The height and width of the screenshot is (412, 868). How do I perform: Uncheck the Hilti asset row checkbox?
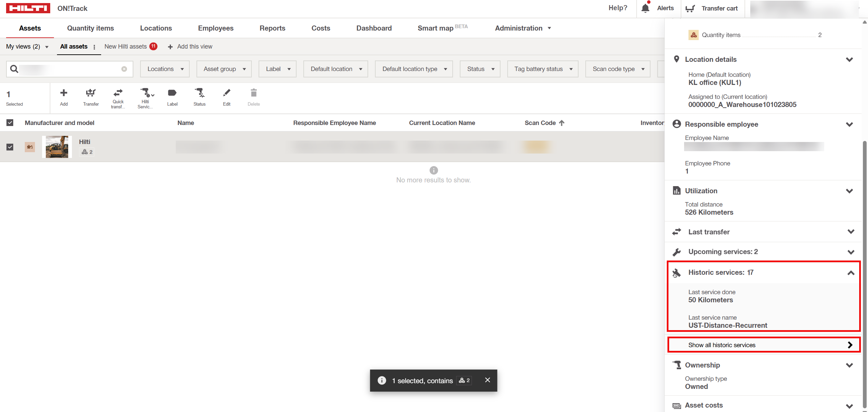click(x=10, y=147)
